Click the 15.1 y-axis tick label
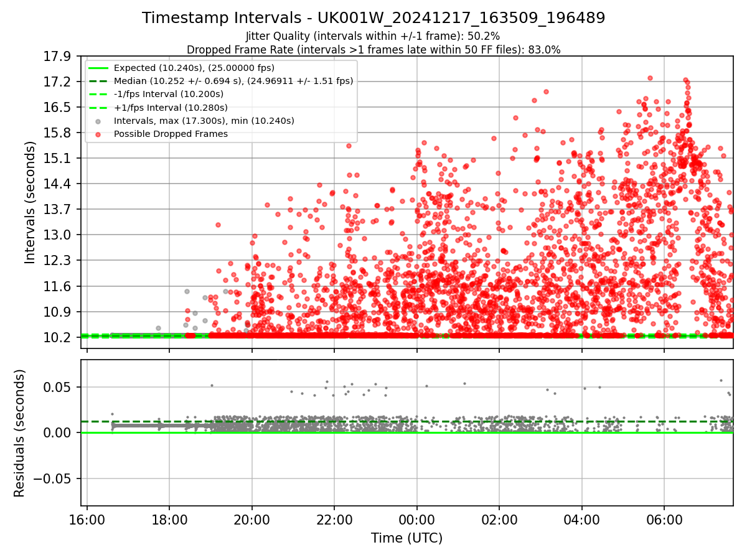Viewport: 747px width, 560px height. click(59, 159)
